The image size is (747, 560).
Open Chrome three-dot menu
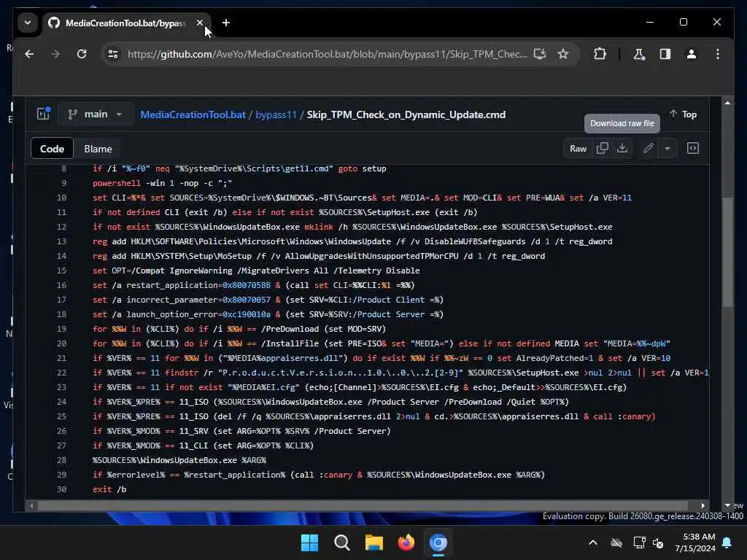click(718, 54)
